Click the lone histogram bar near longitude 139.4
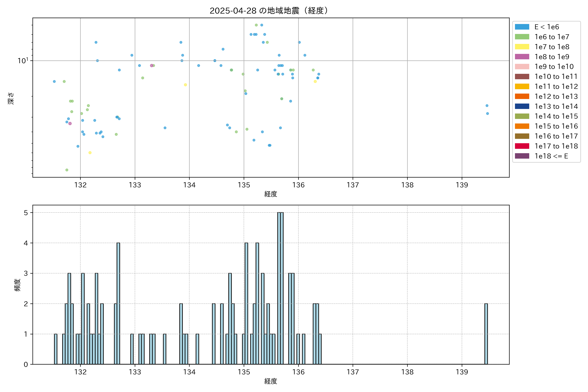This screenshot has height=392, width=588. [x=486, y=334]
